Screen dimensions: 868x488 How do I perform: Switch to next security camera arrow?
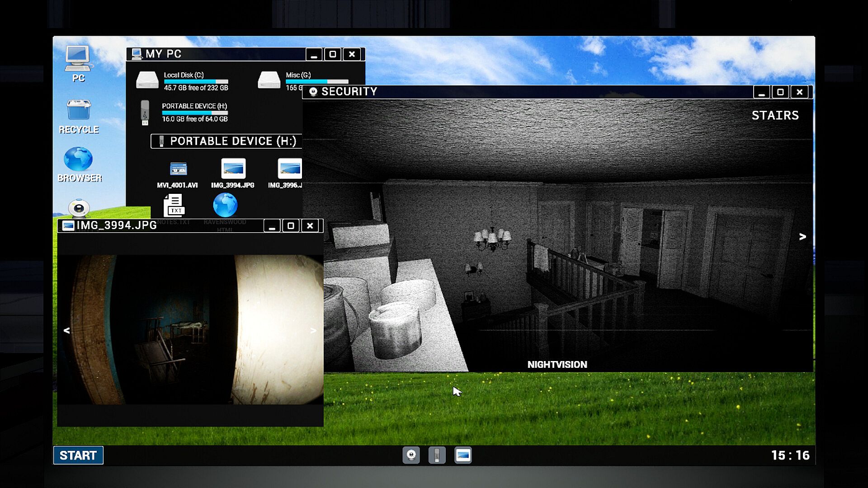point(802,237)
